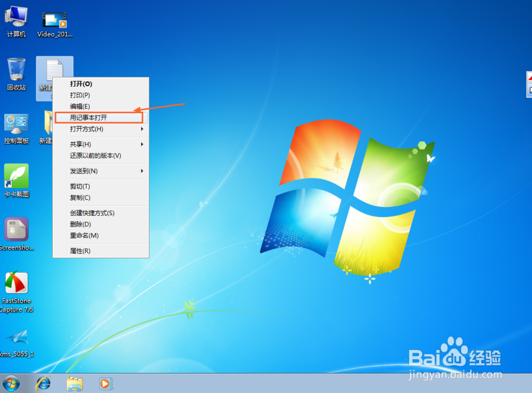Choose 还原以前的版本(V) menu entry

coord(101,155)
